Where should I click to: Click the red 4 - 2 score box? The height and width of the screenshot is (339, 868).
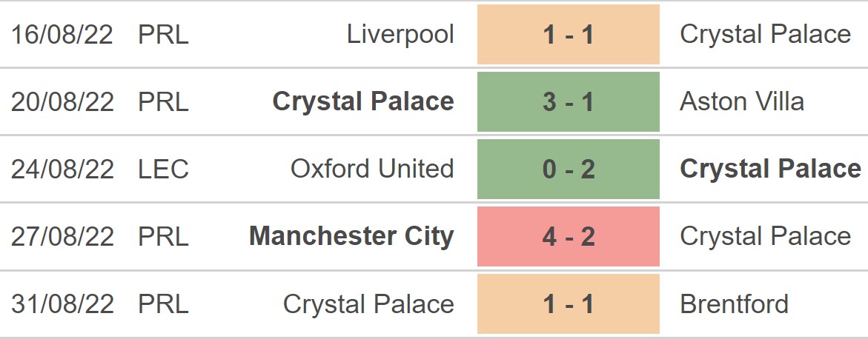(568, 236)
